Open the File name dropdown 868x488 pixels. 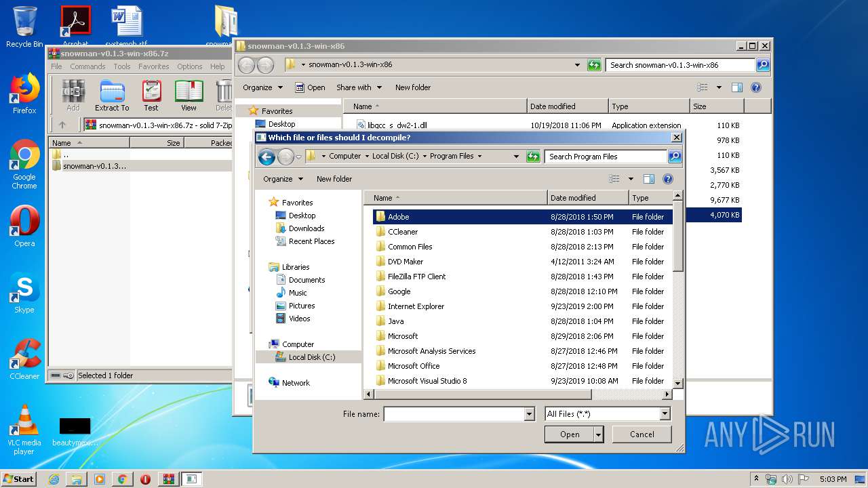[x=529, y=414]
